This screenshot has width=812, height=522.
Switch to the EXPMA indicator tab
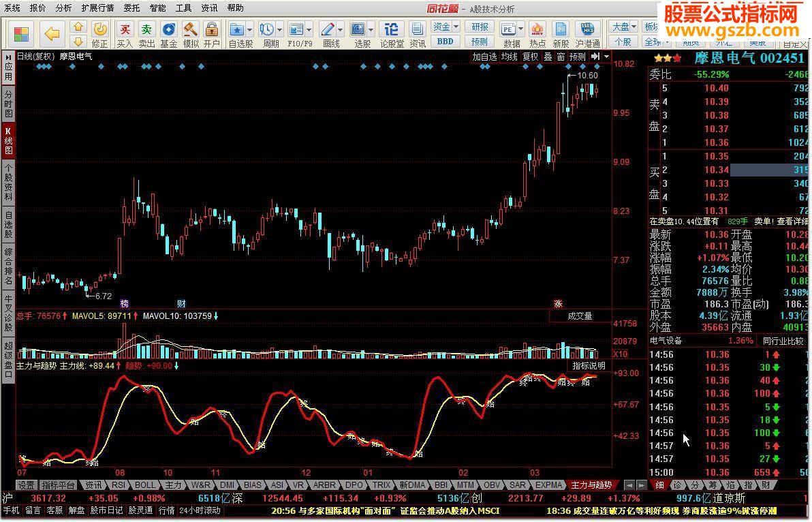548,485
